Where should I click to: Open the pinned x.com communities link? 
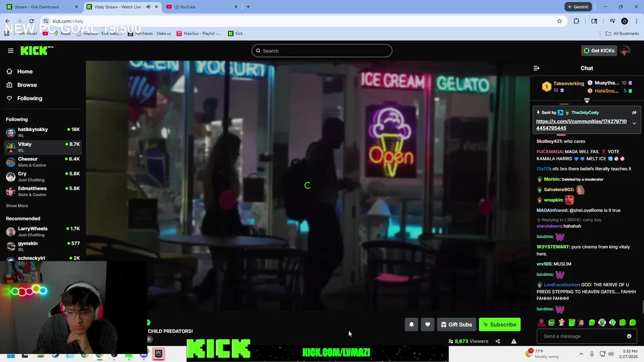point(581,125)
